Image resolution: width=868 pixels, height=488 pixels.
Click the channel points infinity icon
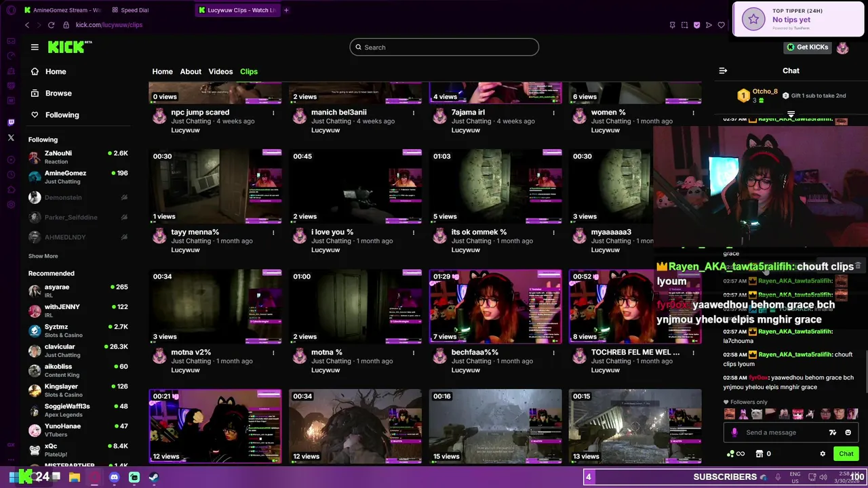pyautogui.click(x=740, y=454)
